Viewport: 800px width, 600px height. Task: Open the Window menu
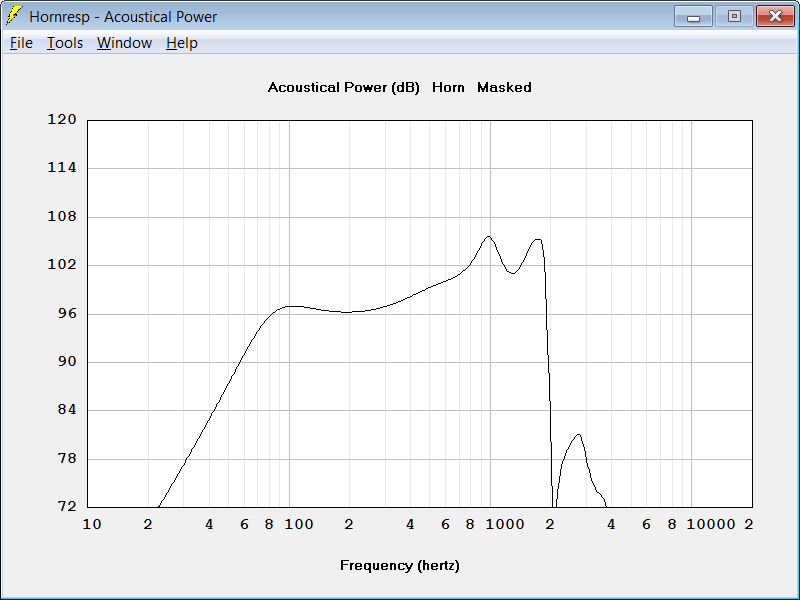(x=124, y=43)
